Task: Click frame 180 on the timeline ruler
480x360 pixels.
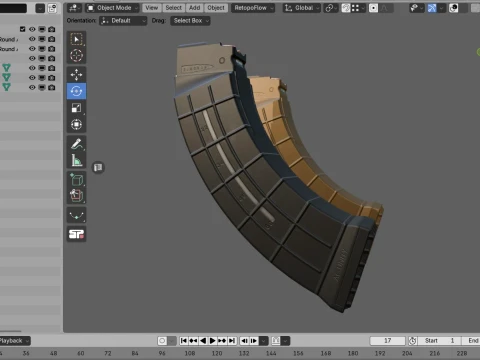Action: click(353, 353)
